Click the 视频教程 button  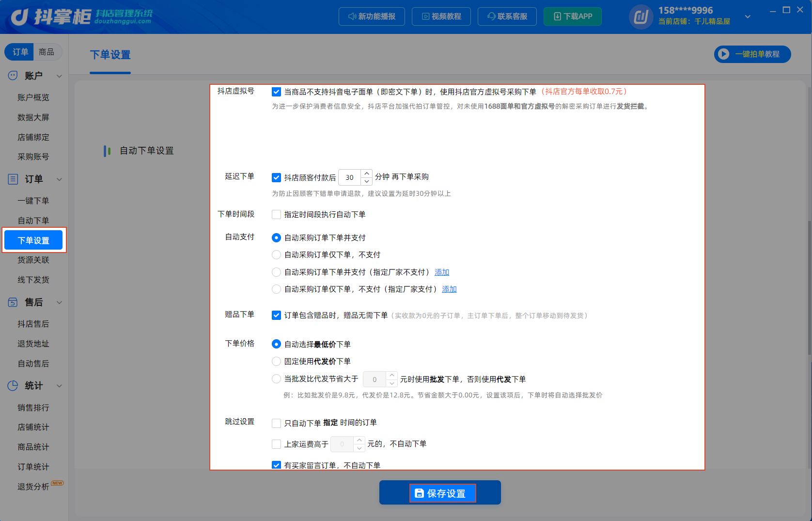click(x=441, y=16)
